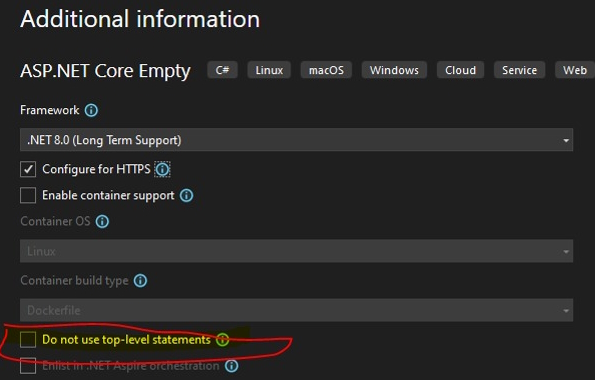This screenshot has height=380, width=595.
Task: Click the Container OS info icon
Action: tap(102, 221)
